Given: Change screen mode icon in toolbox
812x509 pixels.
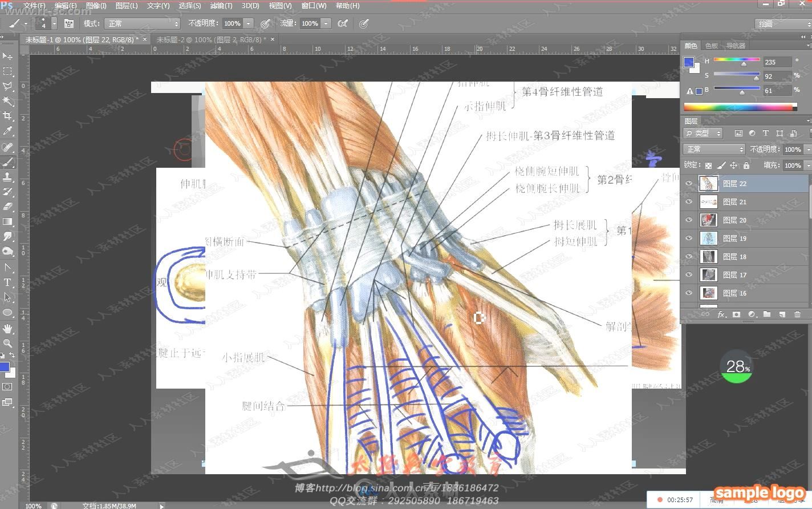Looking at the screenshot, I should (7, 402).
